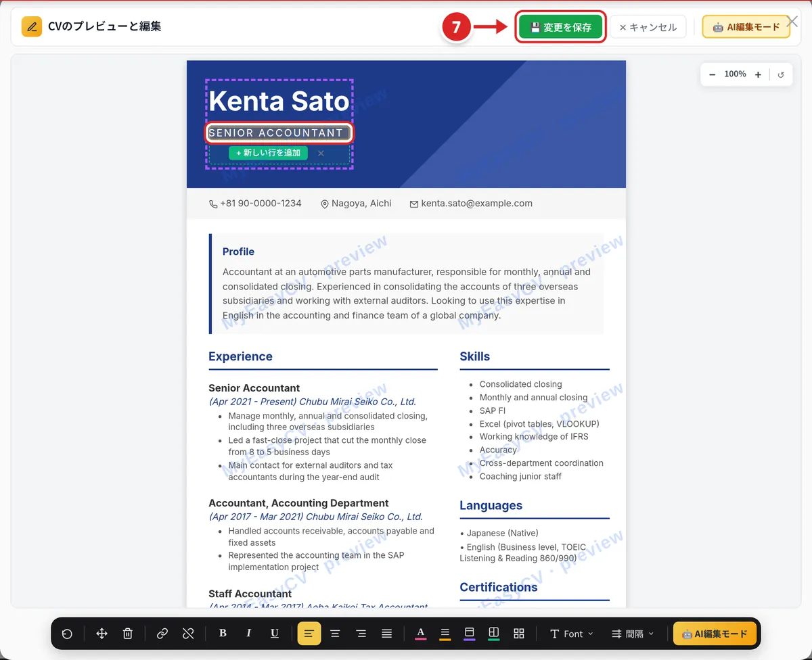Click the Kenta Sato name heading

[279, 101]
